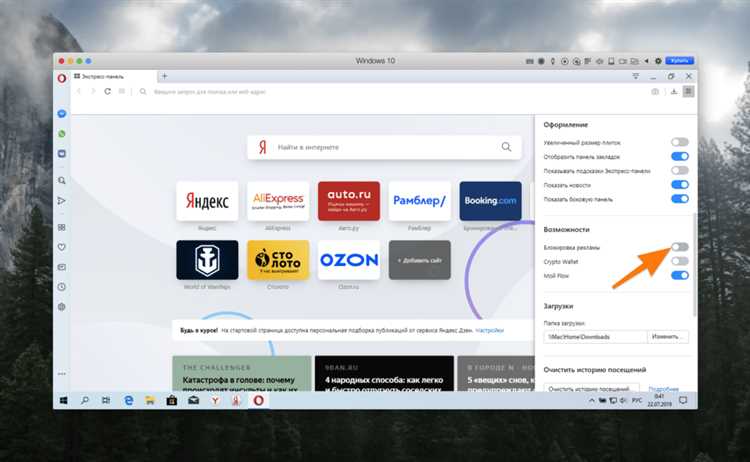Open History clock icon in the sidebar

tap(62, 287)
